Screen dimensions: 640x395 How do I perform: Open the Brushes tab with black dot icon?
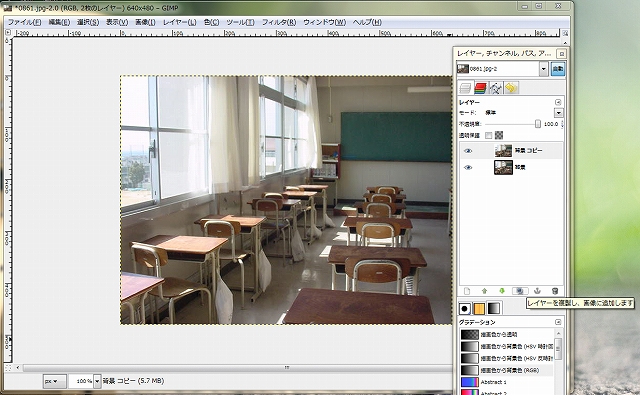(x=464, y=308)
